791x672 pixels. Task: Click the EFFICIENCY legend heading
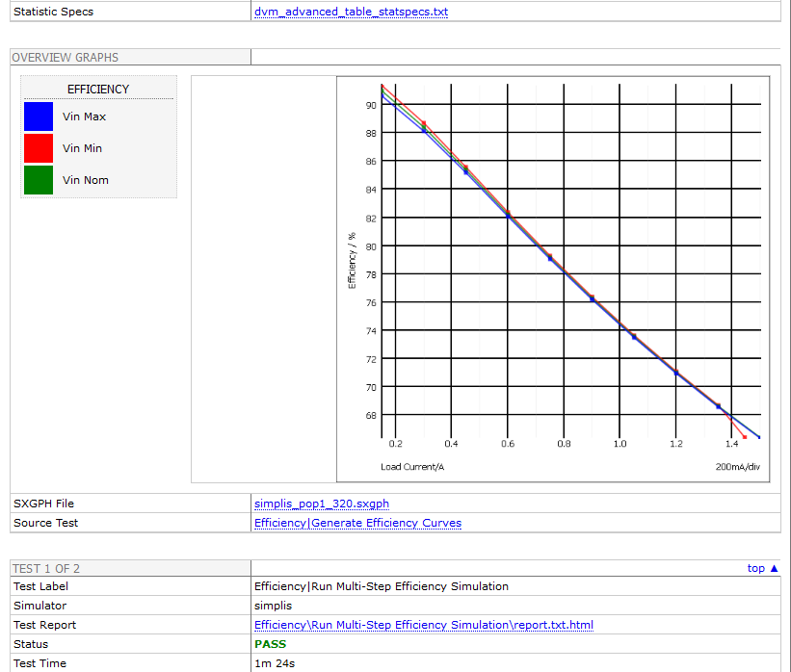click(x=98, y=90)
